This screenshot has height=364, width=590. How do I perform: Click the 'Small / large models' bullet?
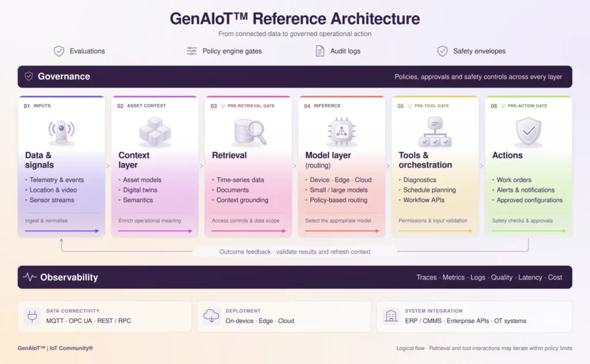point(339,190)
